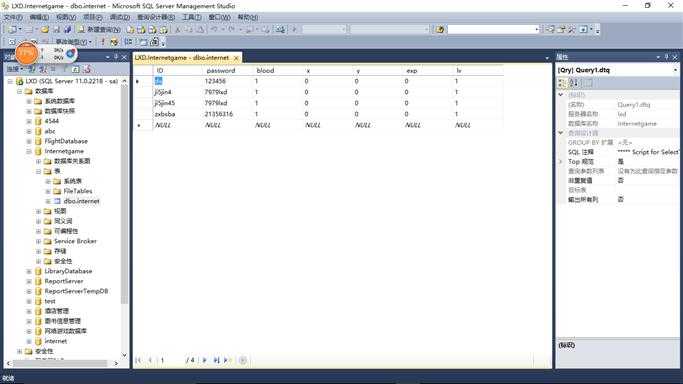Image resolution: width=683 pixels, height=384 pixels.
Task: Open the 帮助 menu
Action: tap(247, 17)
